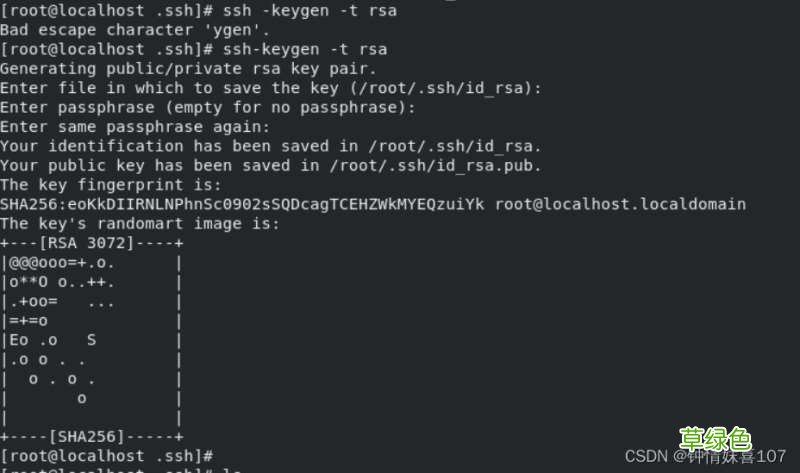Click the correct 'ssh-keygen -t rsa' command

coord(306,49)
